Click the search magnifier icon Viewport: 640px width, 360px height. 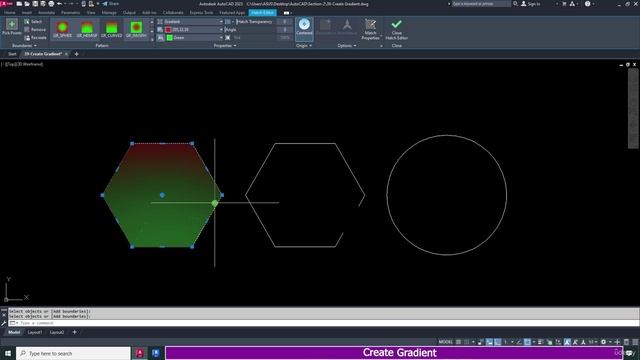(515, 4)
